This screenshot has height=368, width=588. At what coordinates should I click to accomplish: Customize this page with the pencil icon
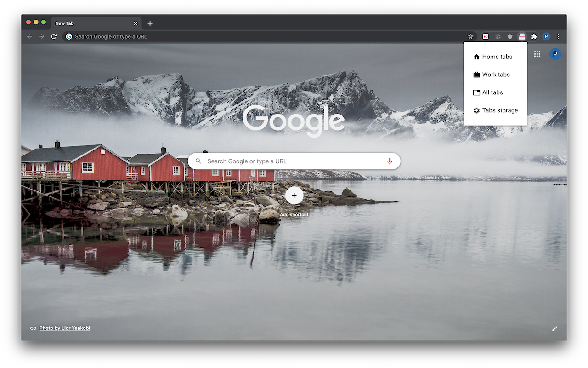click(x=554, y=328)
